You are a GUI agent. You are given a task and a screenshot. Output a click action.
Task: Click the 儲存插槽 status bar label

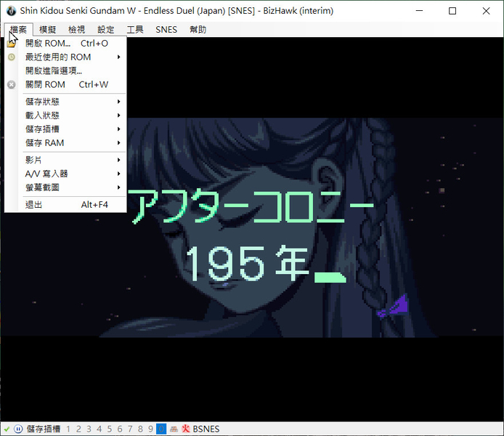(44, 429)
